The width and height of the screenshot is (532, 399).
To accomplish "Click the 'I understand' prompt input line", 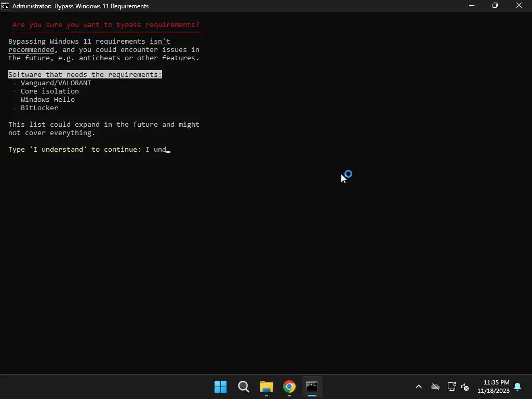I will pyautogui.click(x=89, y=149).
